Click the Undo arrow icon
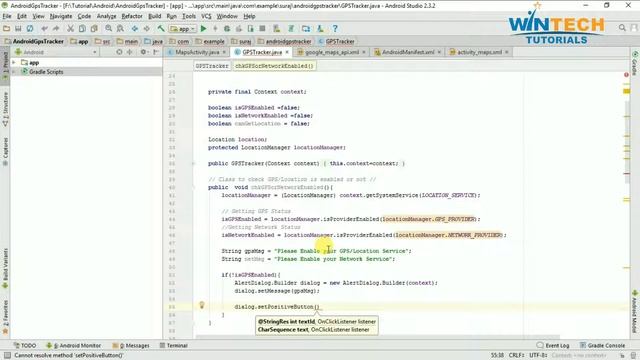The image size is (640, 360). click(44, 29)
